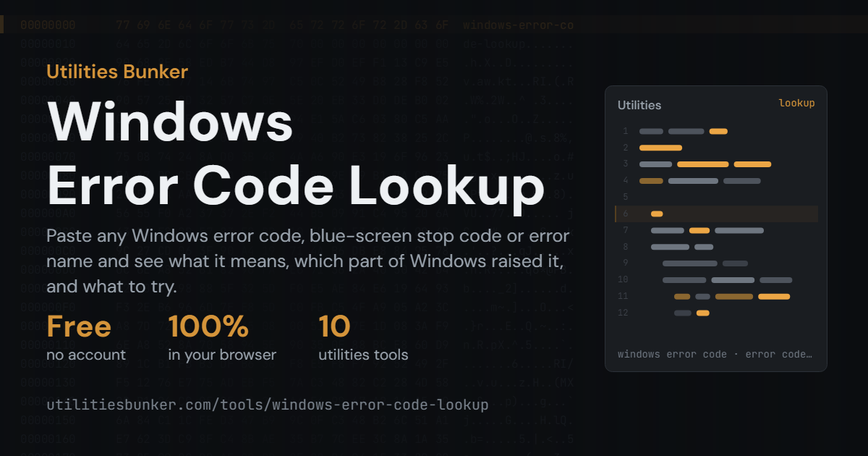Screen dimensions: 868x456
Task: Select line number 1 in the code card
Action: point(625,131)
